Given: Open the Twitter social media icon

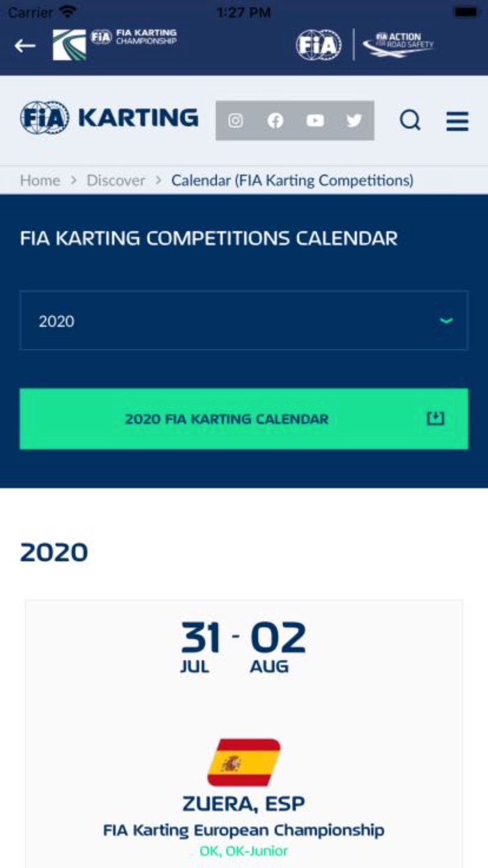Looking at the screenshot, I should 354,120.
